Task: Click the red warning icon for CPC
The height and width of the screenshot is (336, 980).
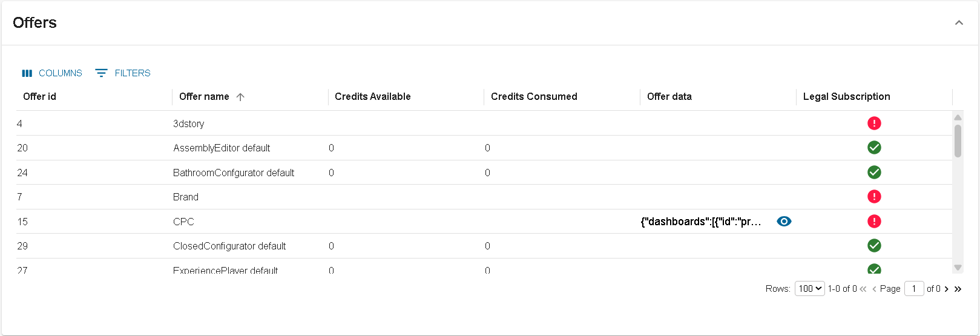Action: 873,222
